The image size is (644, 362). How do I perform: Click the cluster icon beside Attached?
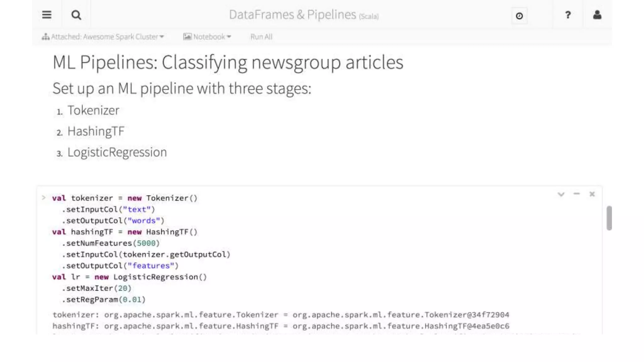coord(46,37)
